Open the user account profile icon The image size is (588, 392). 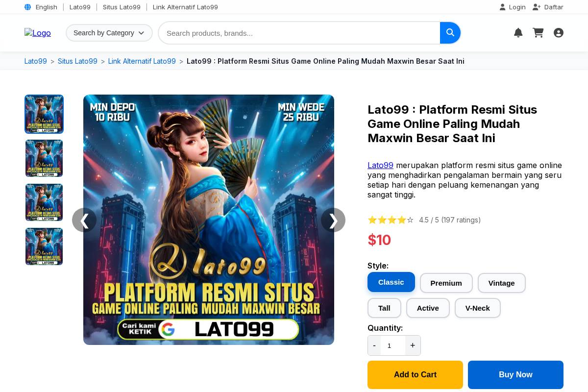point(558,33)
